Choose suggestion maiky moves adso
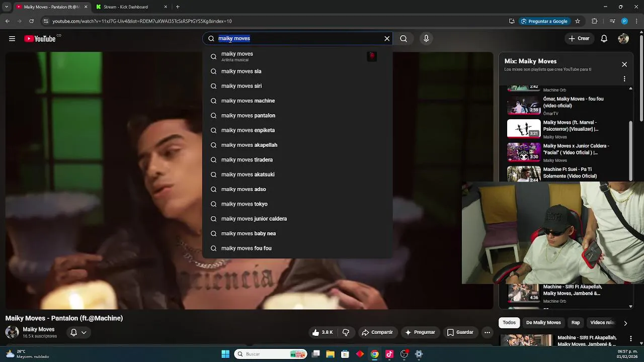 [x=297, y=189]
